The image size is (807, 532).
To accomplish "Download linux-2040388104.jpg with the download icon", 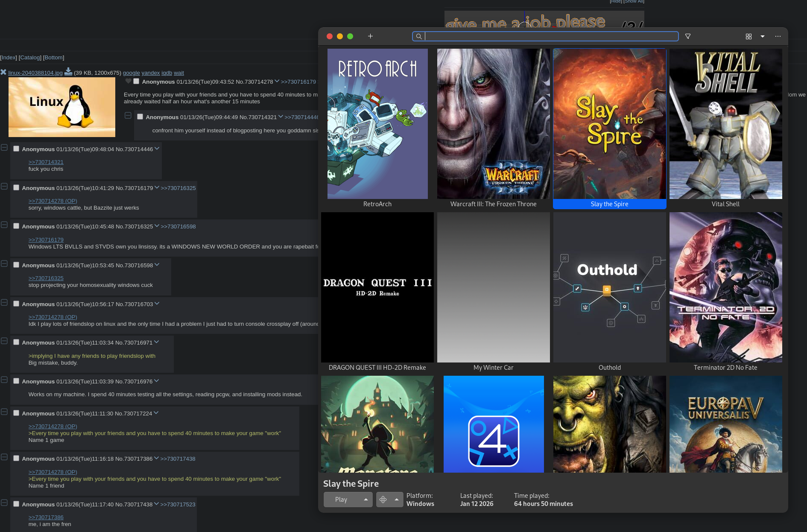I will point(68,71).
